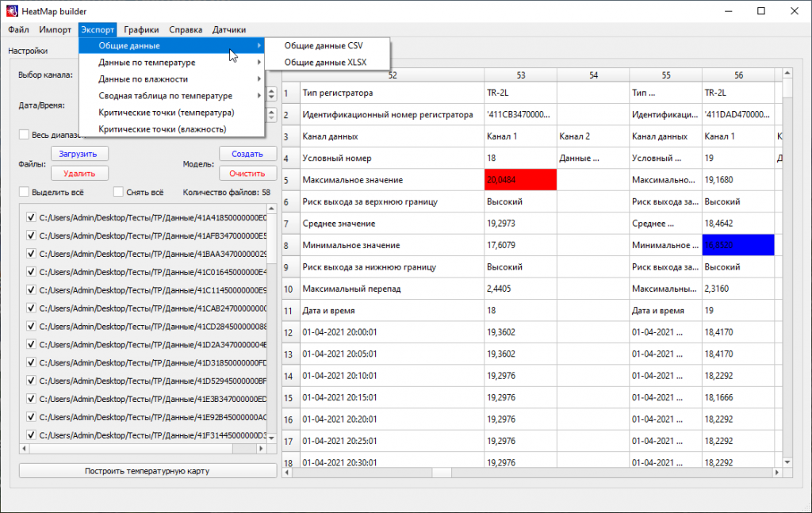Select the Тип регистратора cell

tap(392, 94)
